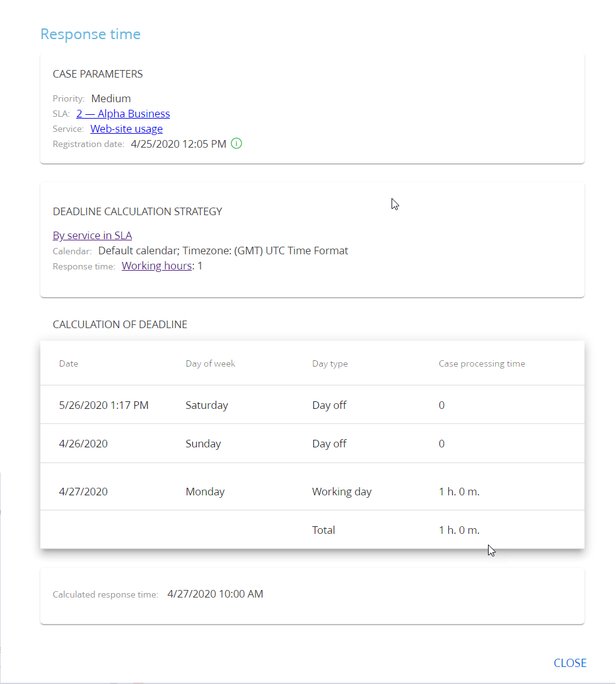Select the Medium priority value
616x684 pixels.
[111, 98]
